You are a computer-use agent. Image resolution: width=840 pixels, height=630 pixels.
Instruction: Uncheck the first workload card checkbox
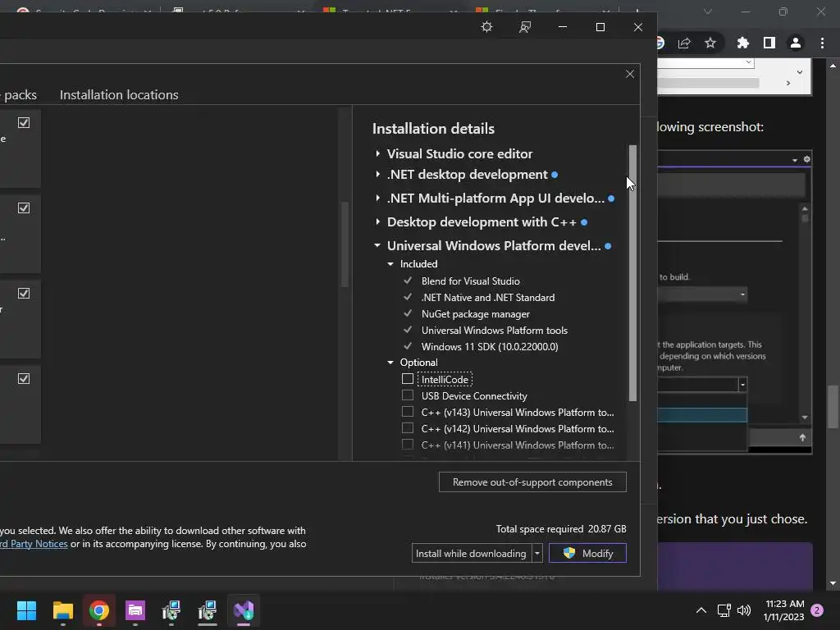coord(24,123)
